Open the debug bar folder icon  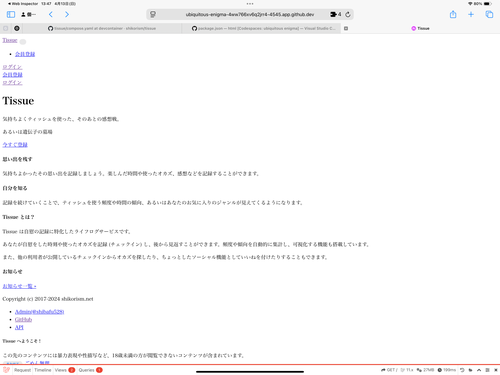tap(470, 370)
